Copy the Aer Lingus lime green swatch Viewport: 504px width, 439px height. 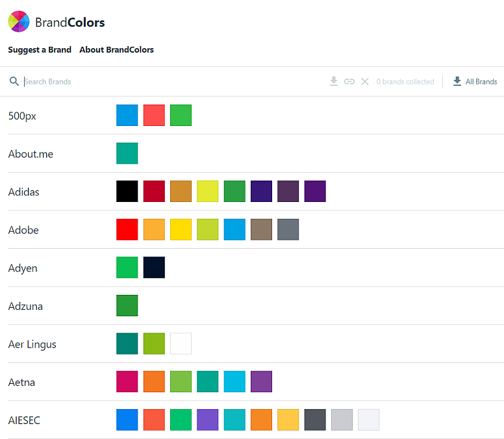[154, 344]
